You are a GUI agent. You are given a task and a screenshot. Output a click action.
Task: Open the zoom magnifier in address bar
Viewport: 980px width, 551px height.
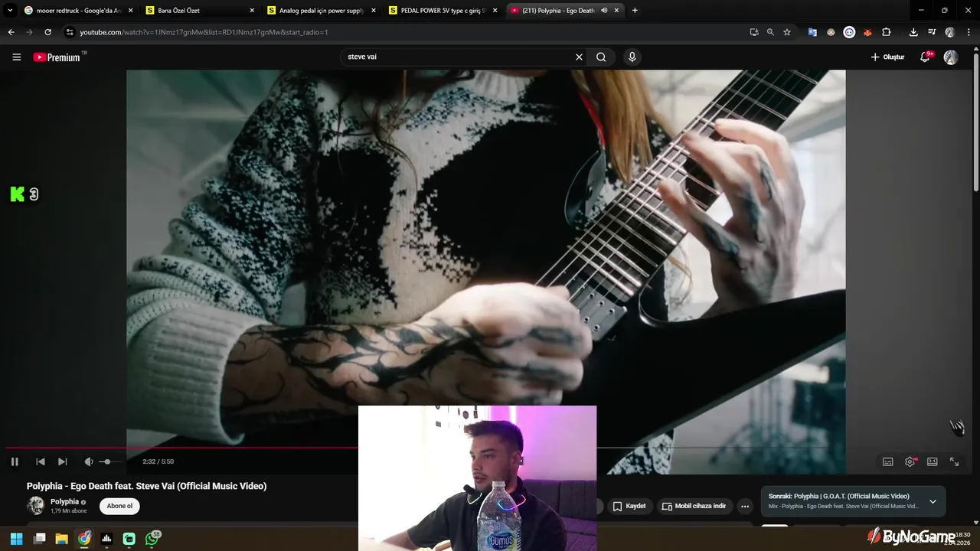770,32
